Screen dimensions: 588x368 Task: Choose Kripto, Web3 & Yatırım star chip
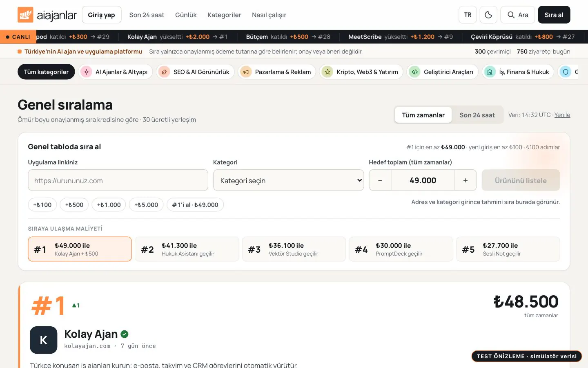click(x=361, y=72)
